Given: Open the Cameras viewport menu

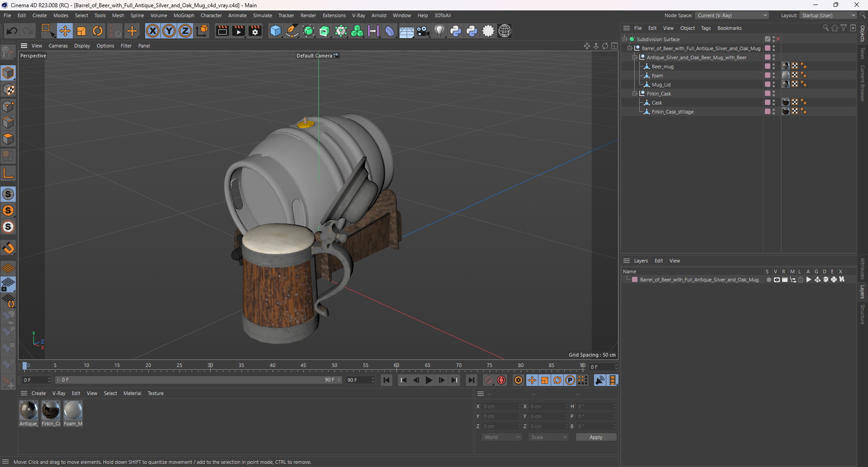Looking at the screenshot, I should 58,46.
